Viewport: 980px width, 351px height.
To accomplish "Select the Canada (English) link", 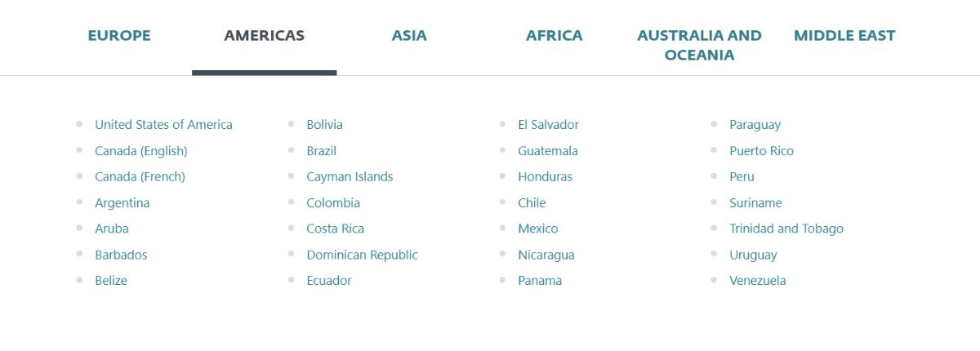I will (x=141, y=151).
